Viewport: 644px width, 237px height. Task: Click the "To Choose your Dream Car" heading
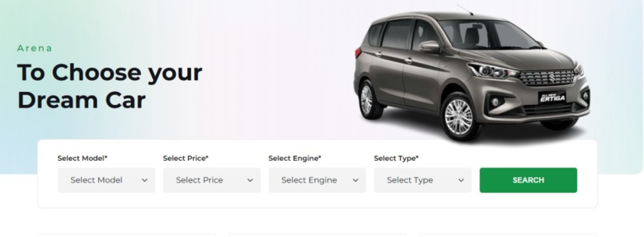(110, 86)
